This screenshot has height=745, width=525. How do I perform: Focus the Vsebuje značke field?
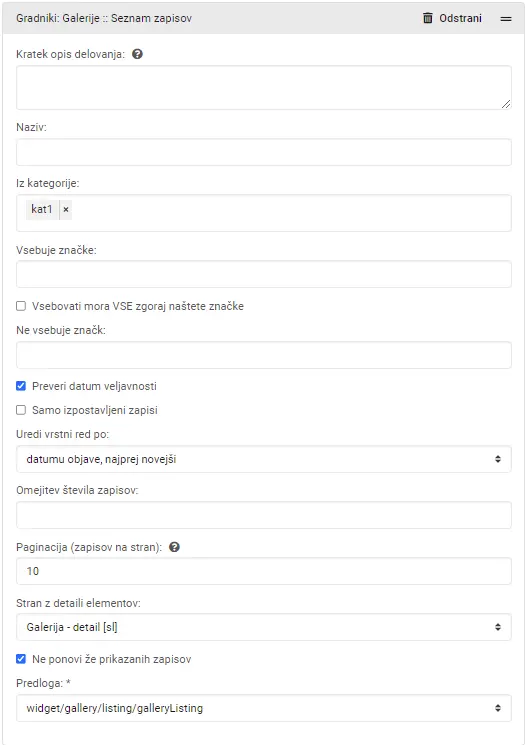point(264,274)
